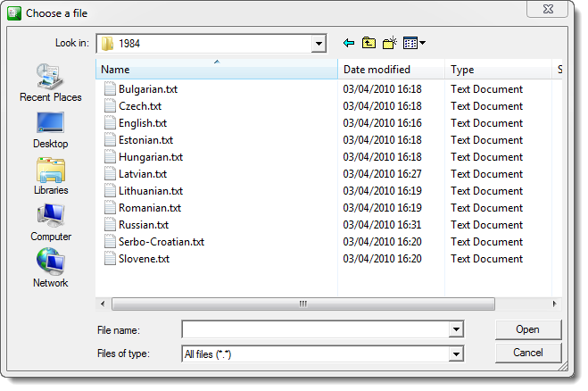The image size is (588, 391).
Task: Sort files by Name column header
Action: (x=217, y=70)
